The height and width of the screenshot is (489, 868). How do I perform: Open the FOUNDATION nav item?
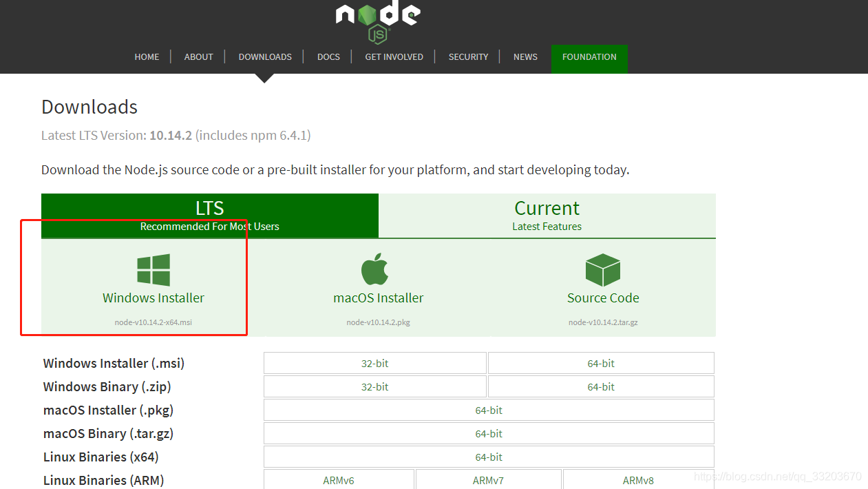(589, 59)
